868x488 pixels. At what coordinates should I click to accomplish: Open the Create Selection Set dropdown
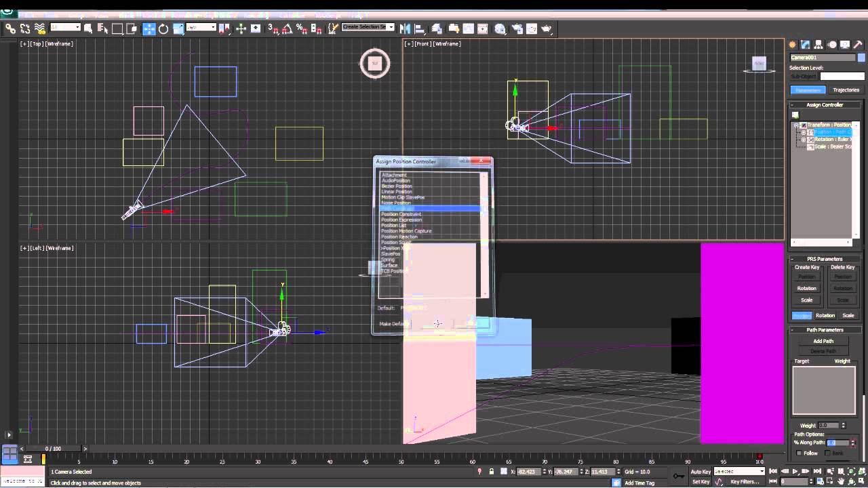pos(368,27)
